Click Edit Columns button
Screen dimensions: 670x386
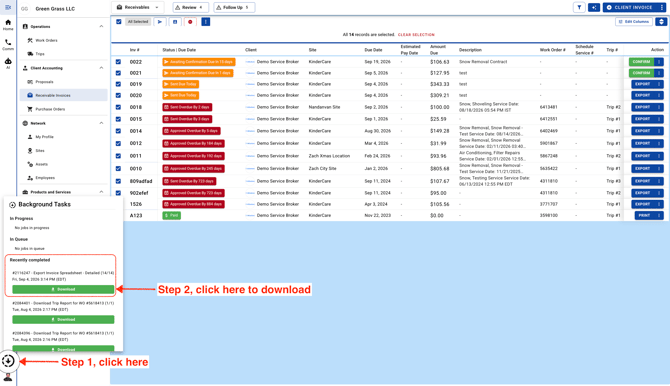coord(634,22)
